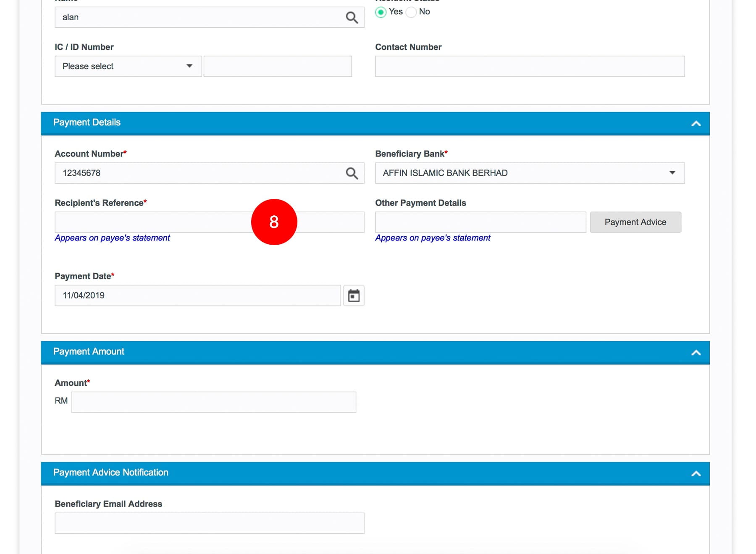Collapse the Payment Details section

point(696,123)
